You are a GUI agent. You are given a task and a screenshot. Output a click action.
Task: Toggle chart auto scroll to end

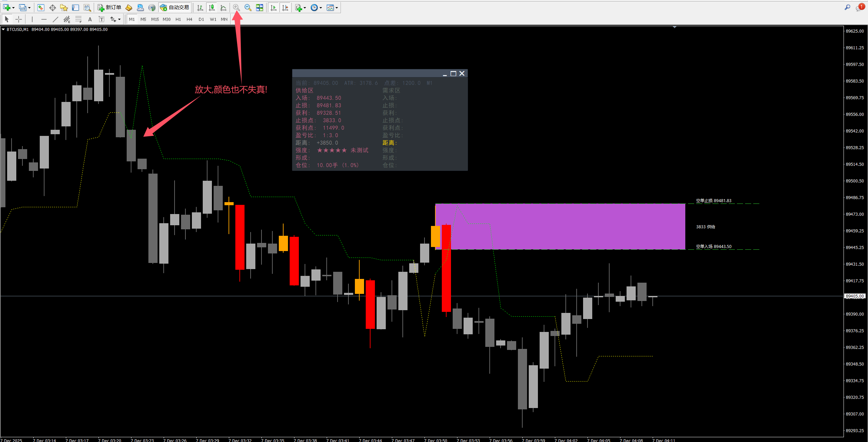[x=273, y=7]
